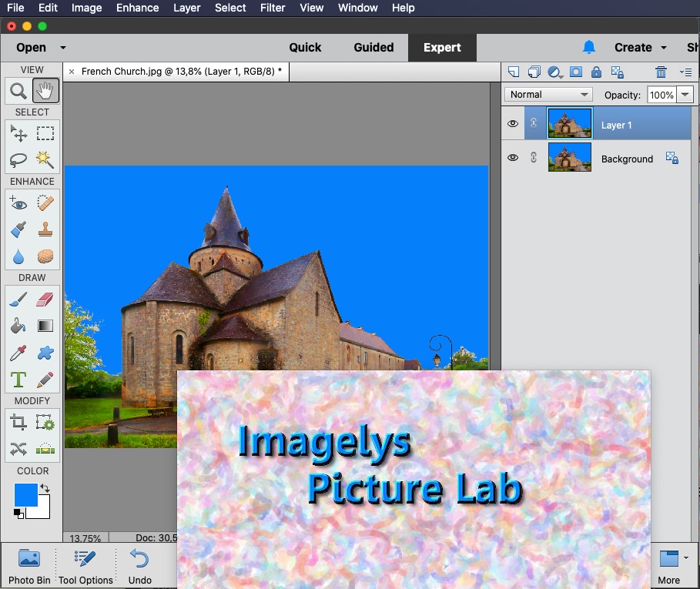Delete layer using the trash icon
Screen dimensions: 700x589
tap(661, 72)
